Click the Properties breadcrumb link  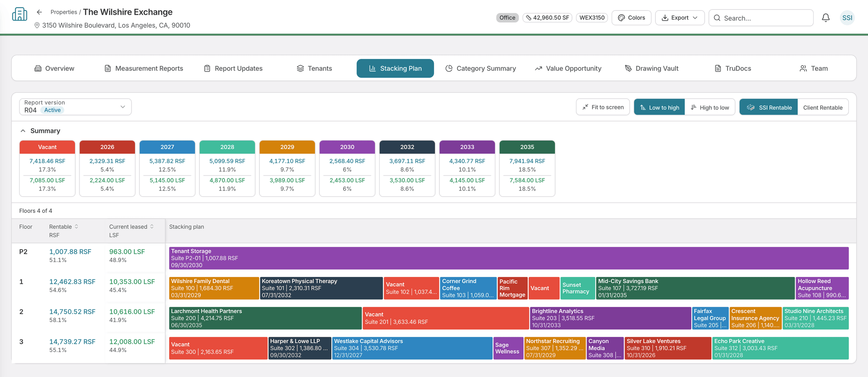(x=64, y=12)
